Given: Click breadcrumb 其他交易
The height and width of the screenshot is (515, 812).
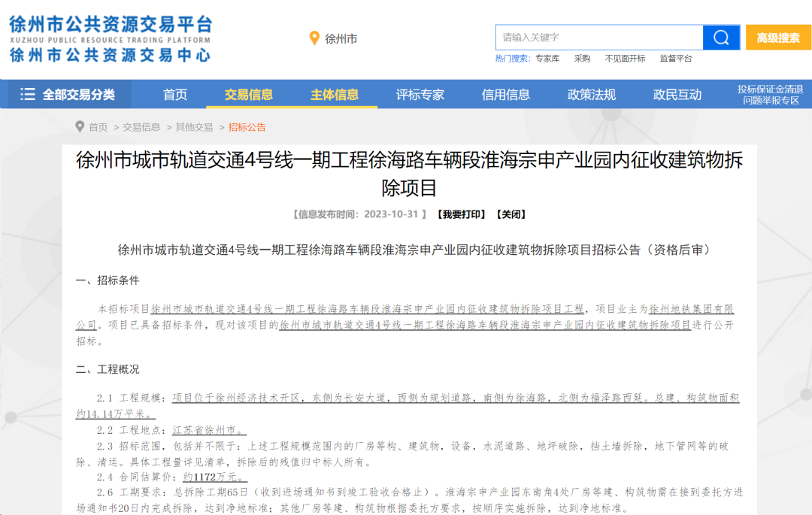Looking at the screenshot, I should (x=194, y=127).
